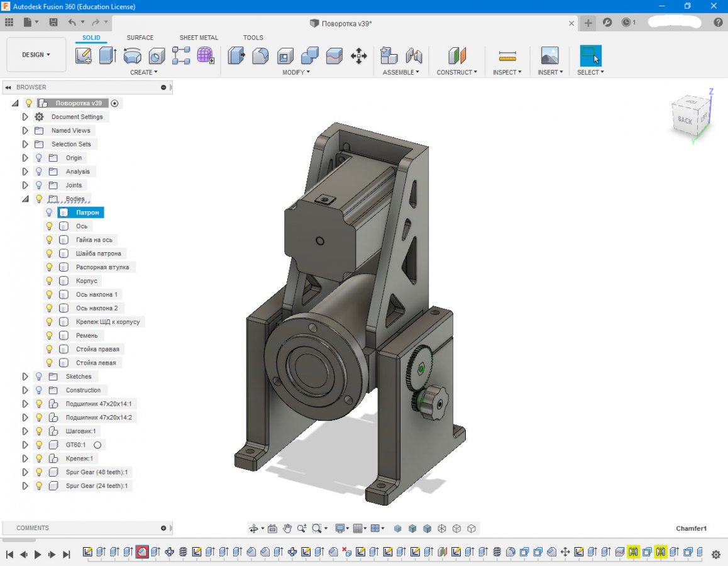Screen dimensions: 728x566
Task: Open the DESIGN workspace dropdown
Action: tap(36, 55)
